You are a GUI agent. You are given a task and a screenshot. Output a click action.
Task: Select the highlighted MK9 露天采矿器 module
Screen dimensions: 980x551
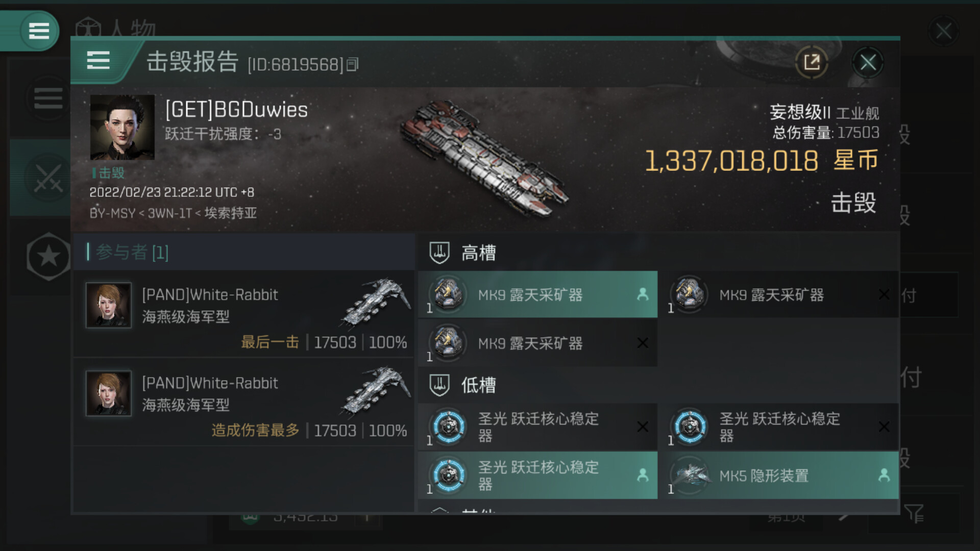pos(538,294)
